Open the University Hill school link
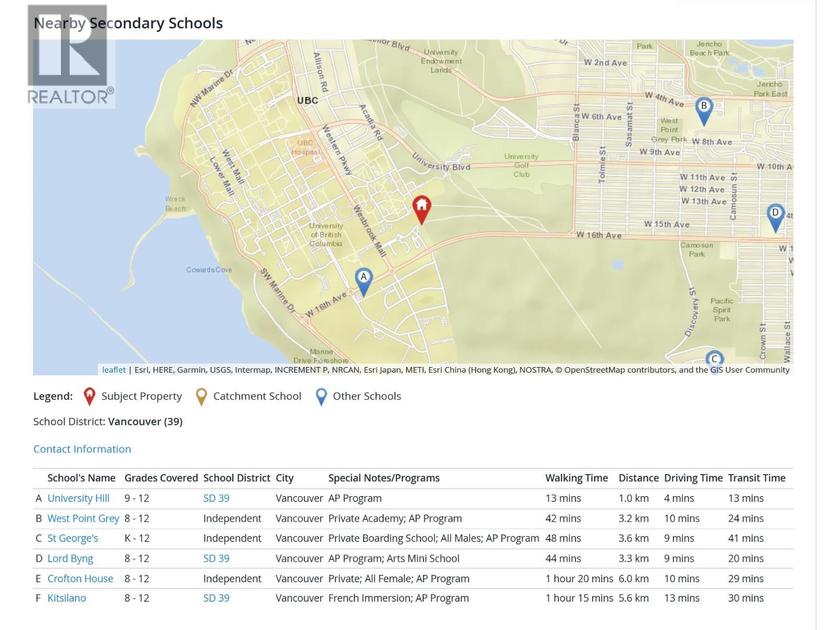 pos(78,498)
